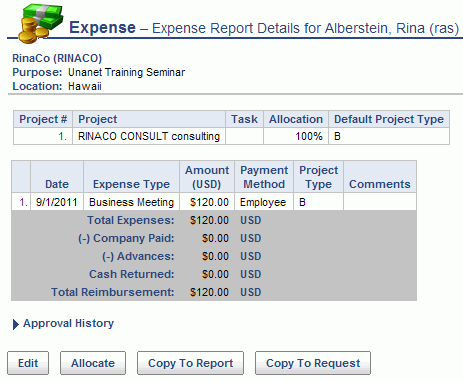Select the Amount (USD) column header
Image resolution: width=463 pixels, height=381 pixels.
[x=207, y=177]
